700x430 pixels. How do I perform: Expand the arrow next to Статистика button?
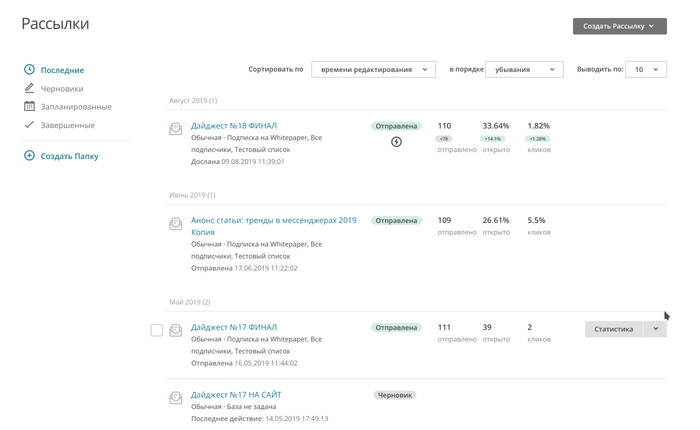655,329
